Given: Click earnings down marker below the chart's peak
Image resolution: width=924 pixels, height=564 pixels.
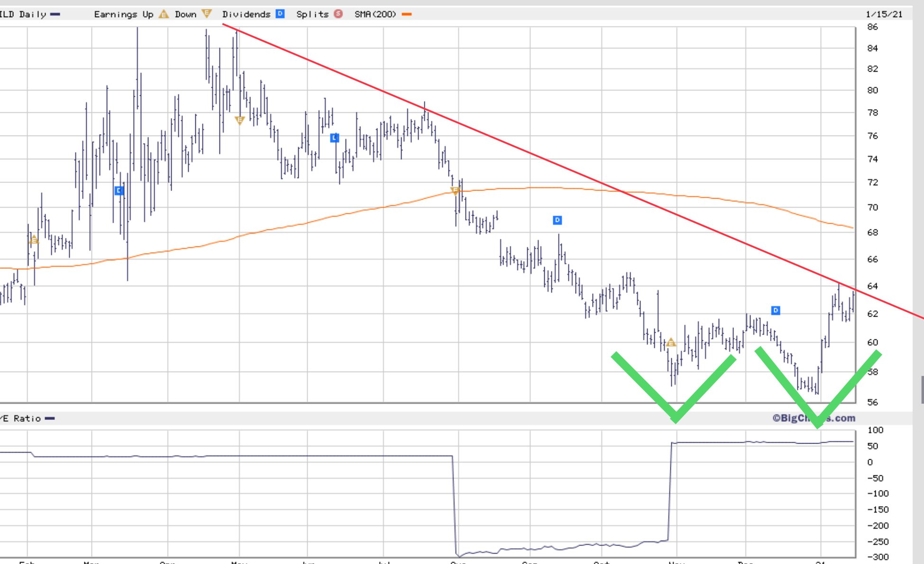Looking at the screenshot, I should [239, 120].
